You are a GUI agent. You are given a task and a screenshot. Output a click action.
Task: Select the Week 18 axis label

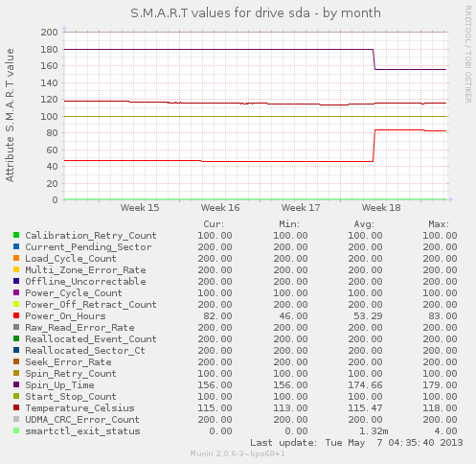(381, 208)
